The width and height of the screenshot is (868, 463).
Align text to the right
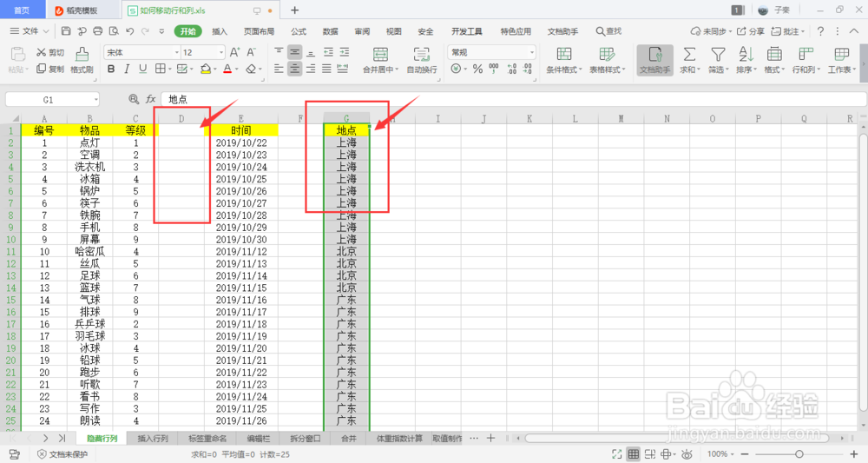point(311,69)
